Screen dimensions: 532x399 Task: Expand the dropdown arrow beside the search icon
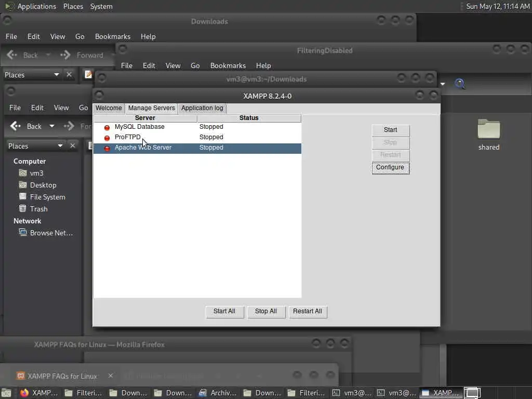coord(443,84)
